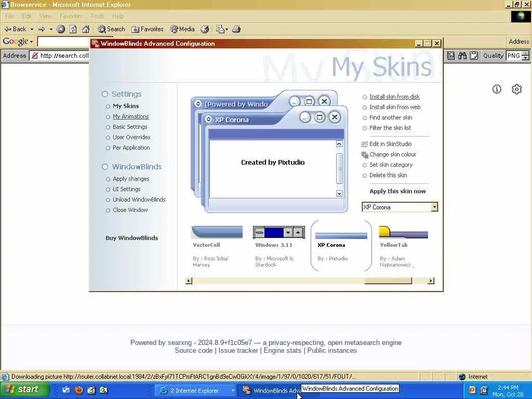Open the View menu
532x399 pixels.
click(46, 16)
